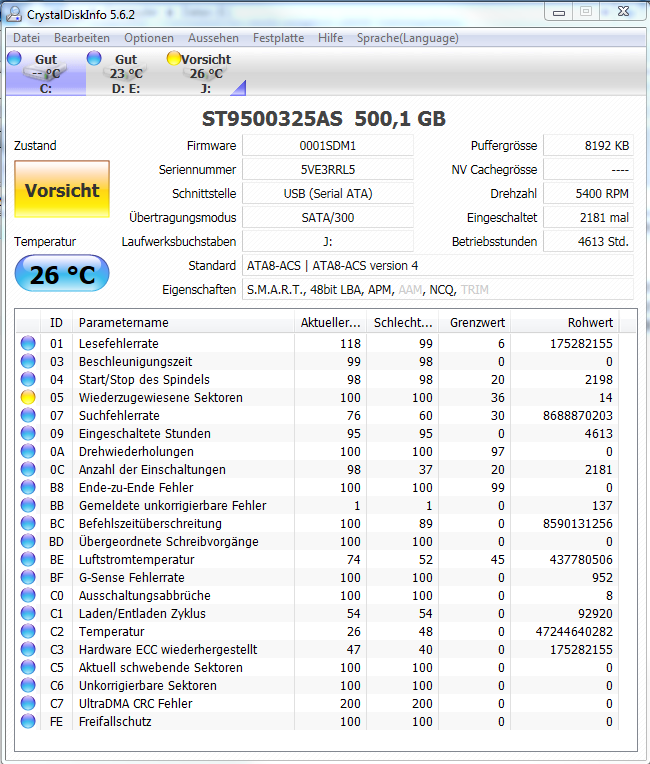The height and width of the screenshot is (764, 650).
Task: Click the blue status orb for C: drive
Action: tap(14, 58)
